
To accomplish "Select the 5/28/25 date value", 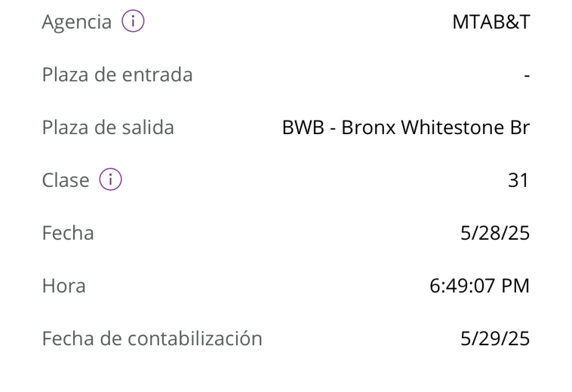I will coord(495,233).
